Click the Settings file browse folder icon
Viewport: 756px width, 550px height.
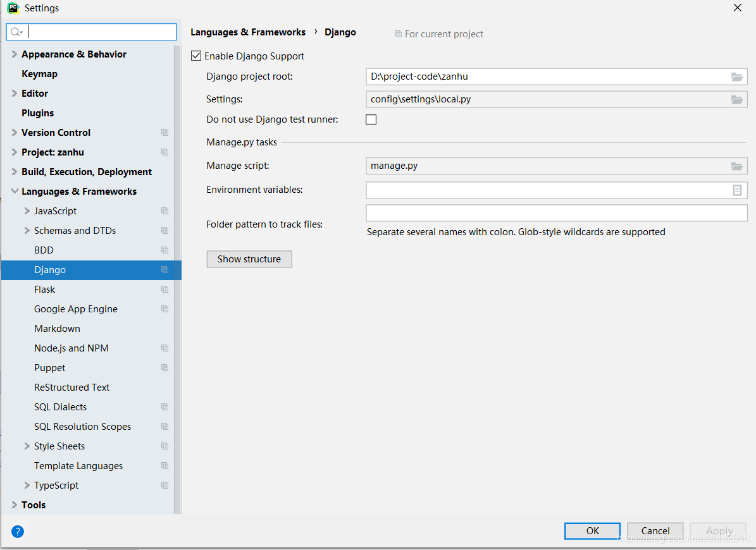tap(736, 99)
